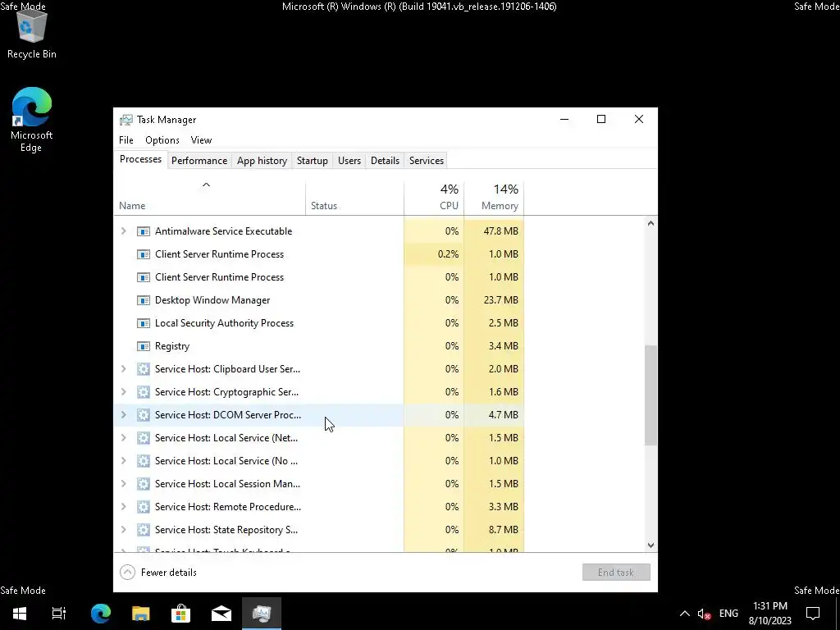Screen dimensions: 840x630
Task: Expand Service Host: State Repository Service
Action: click(124, 530)
